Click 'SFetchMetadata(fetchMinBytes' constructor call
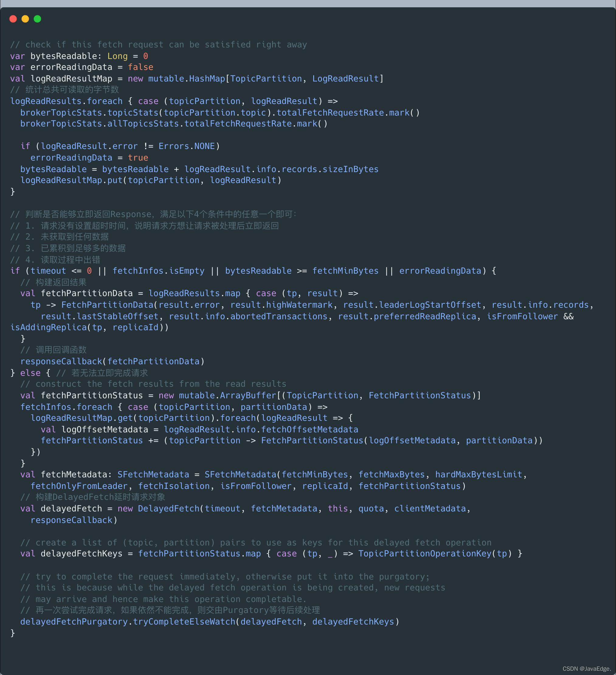The width and height of the screenshot is (616, 675). coord(276,475)
